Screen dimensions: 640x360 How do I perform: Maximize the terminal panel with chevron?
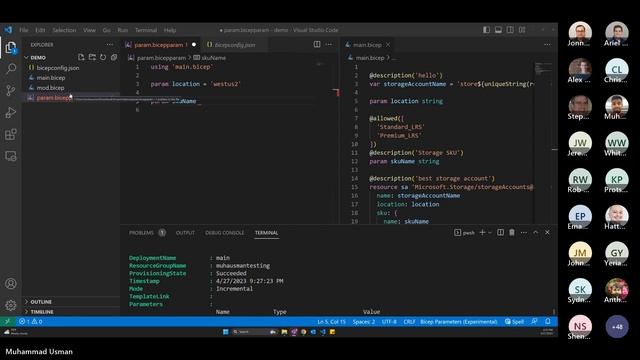click(536, 233)
